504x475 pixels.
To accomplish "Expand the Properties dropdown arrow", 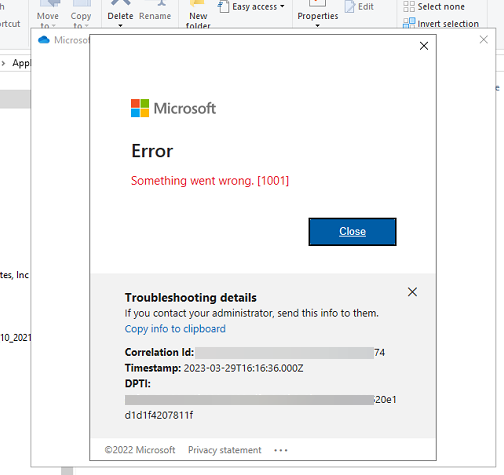I will pos(318,26).
